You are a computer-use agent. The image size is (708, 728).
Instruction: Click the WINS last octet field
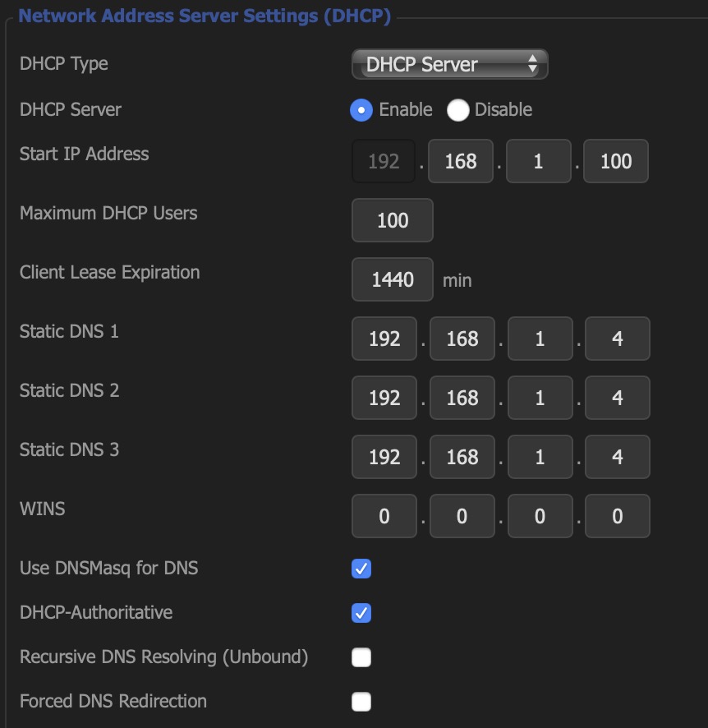pyautogui.click(x=618, y=516)
